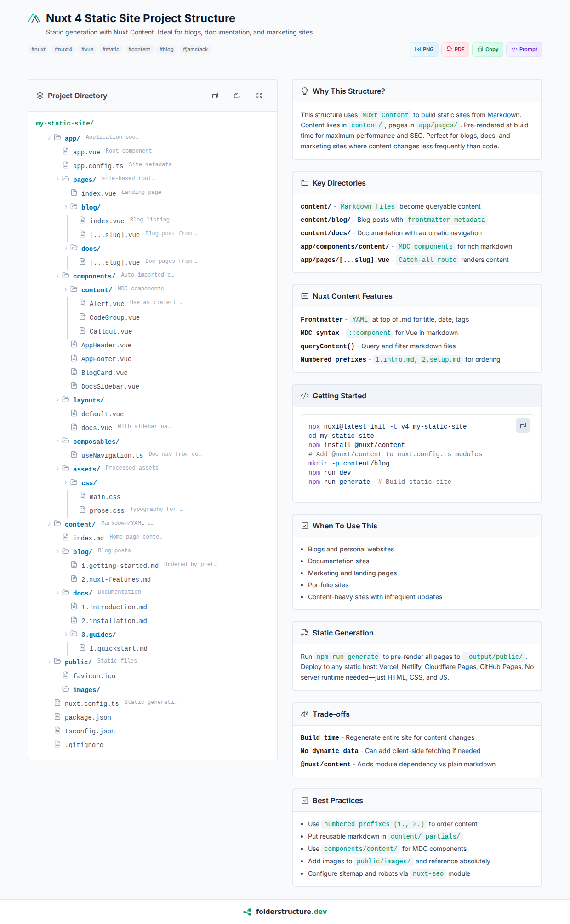Screen dimensions: 570x924
Task: Open the Prompt button
Action: tap(524, 49)
